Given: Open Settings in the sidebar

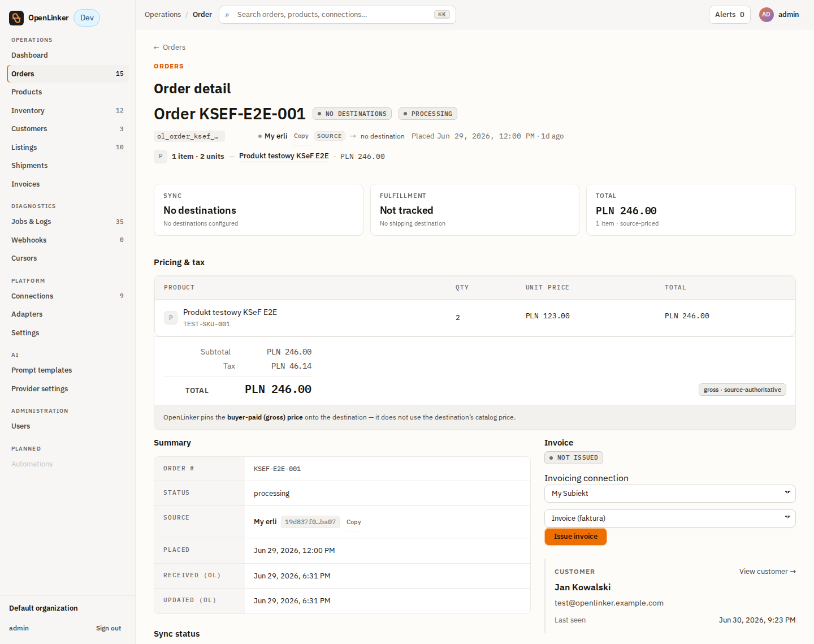Looking at the screenshot, I should (67, 333).
